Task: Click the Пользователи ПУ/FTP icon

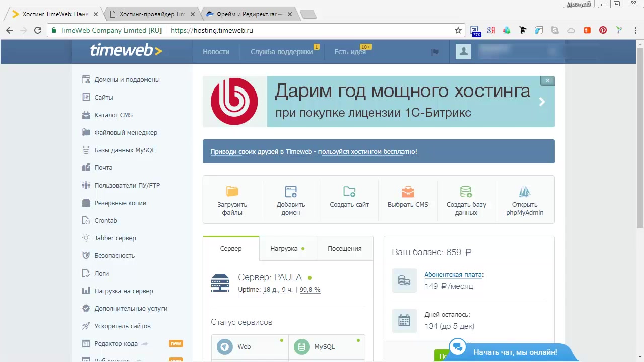Action: tap(86, 185)
